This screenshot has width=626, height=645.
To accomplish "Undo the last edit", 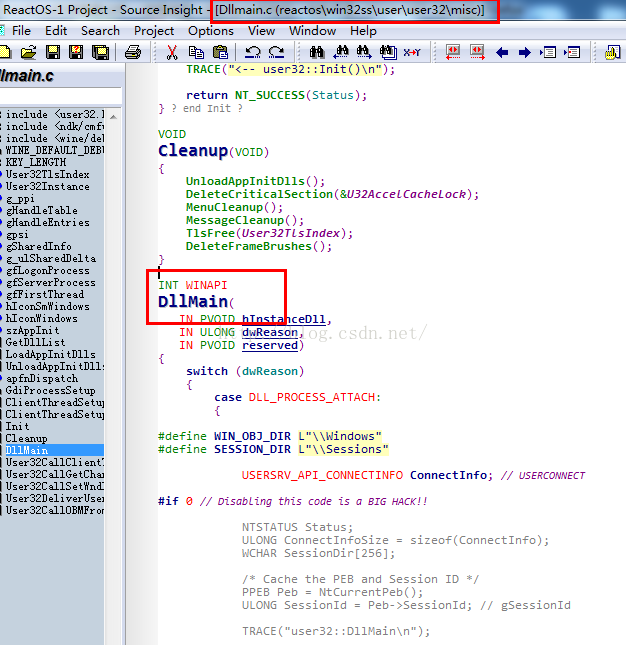I will (253, 52).
